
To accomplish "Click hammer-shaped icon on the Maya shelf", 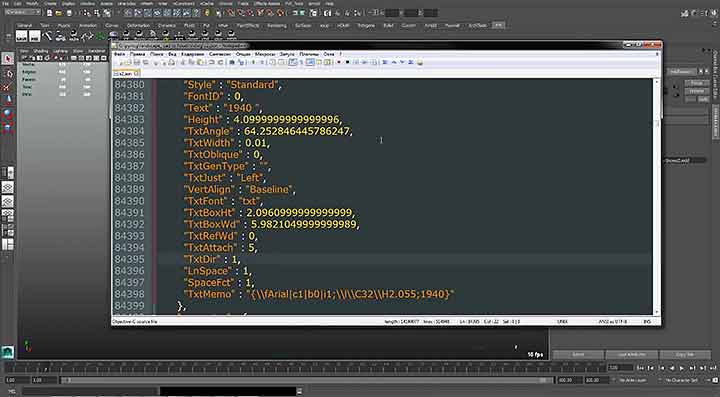I will tap(47, 36).
